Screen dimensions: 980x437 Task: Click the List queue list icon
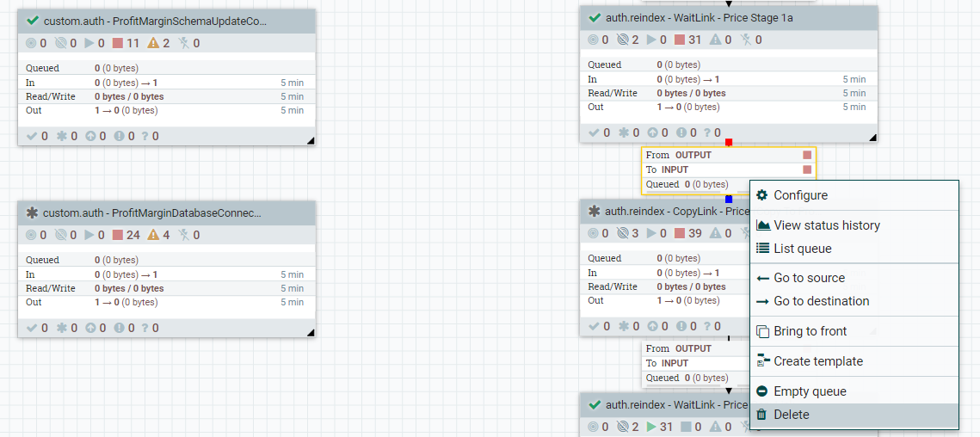[x=762, y=249]
